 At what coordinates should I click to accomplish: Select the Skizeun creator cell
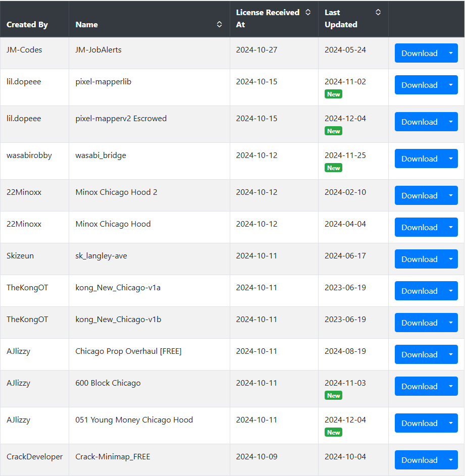click(x=35, y=259)
